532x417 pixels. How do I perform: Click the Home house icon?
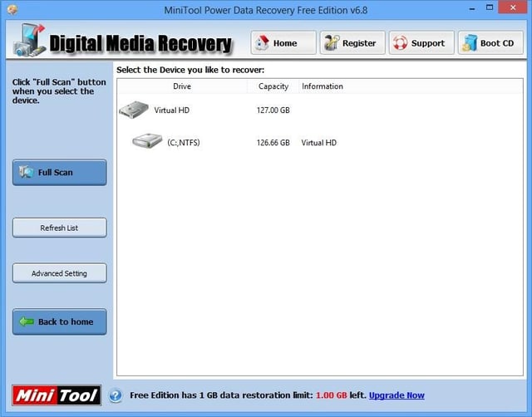(262, 43)
